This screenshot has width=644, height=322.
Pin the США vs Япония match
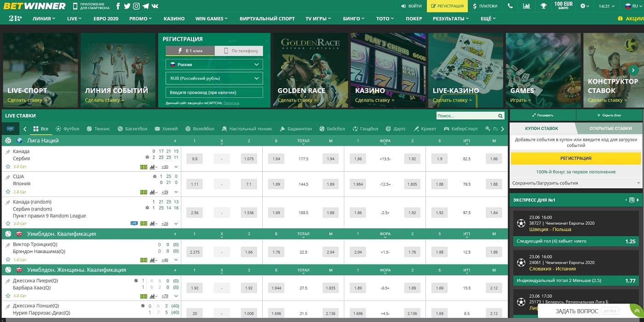click(8, 177)
